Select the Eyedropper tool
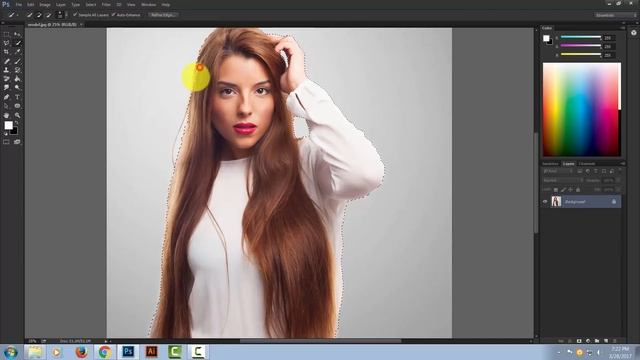The image size is (640, 360). coord(17,52)
